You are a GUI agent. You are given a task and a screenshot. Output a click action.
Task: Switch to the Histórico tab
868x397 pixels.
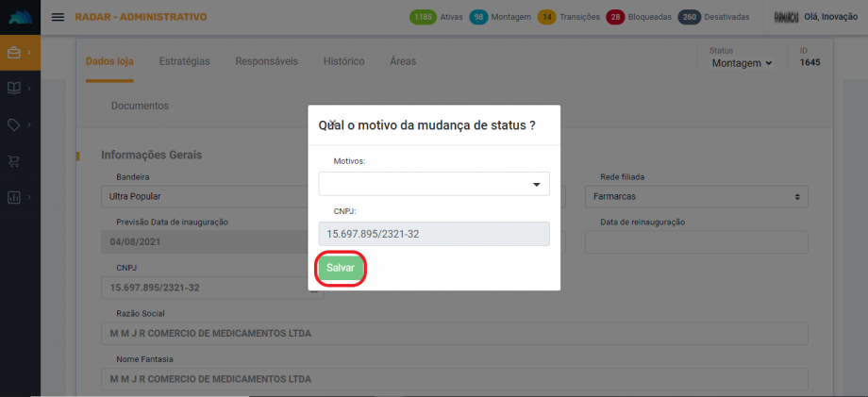[343, 61]
